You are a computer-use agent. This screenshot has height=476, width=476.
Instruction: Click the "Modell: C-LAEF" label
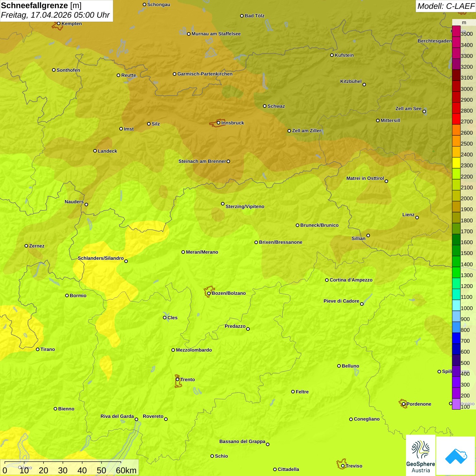pyautogui.click(x=446, y=6)
